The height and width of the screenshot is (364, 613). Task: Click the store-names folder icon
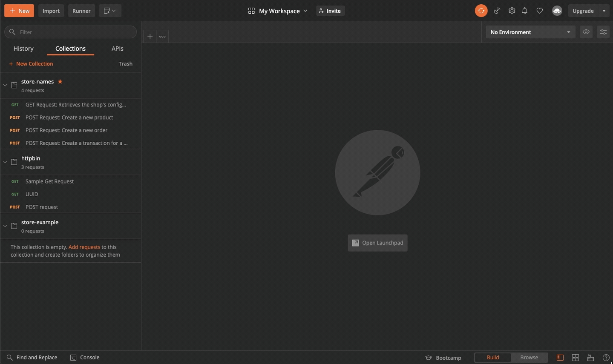pos(14,85)
